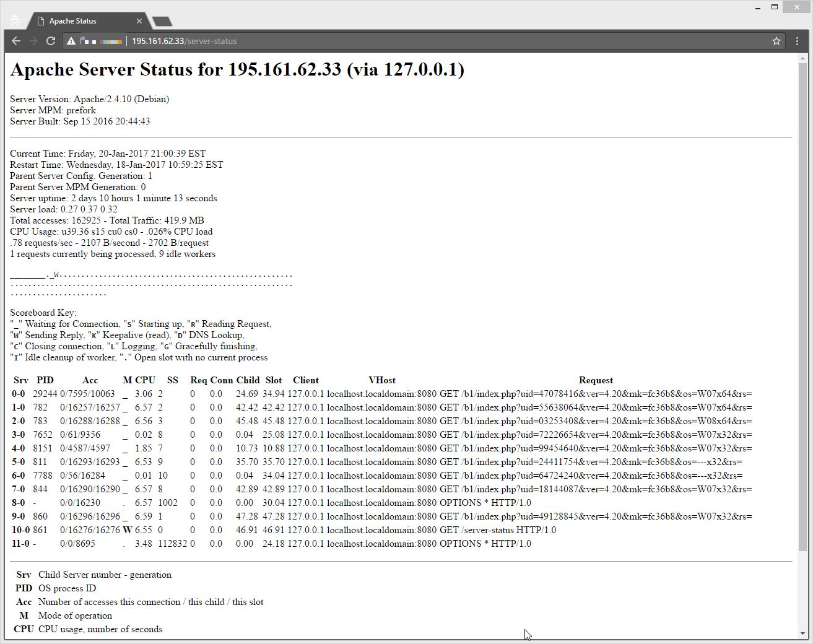Click PID 783 in row 2-0

click(40, 421)
